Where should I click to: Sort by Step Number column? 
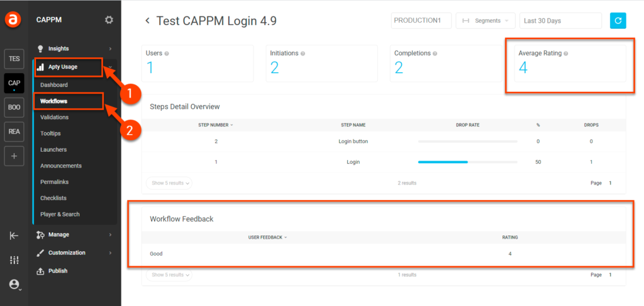coord(216,125)
